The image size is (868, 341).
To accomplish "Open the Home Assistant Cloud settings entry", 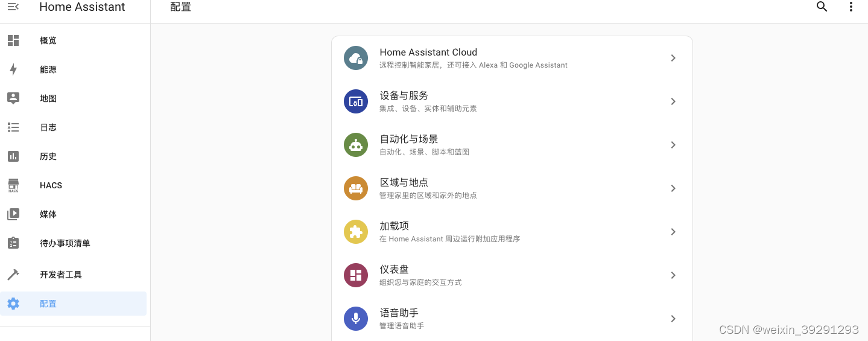I will 512,58.
